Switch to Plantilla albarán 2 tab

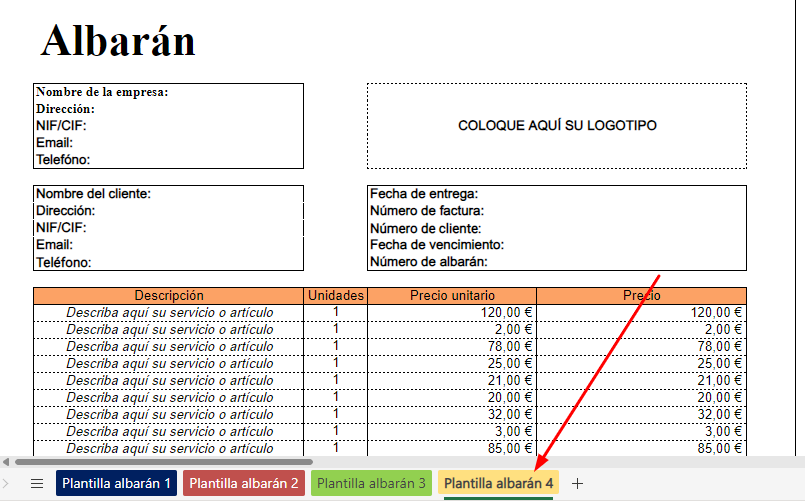pos(244,483)
